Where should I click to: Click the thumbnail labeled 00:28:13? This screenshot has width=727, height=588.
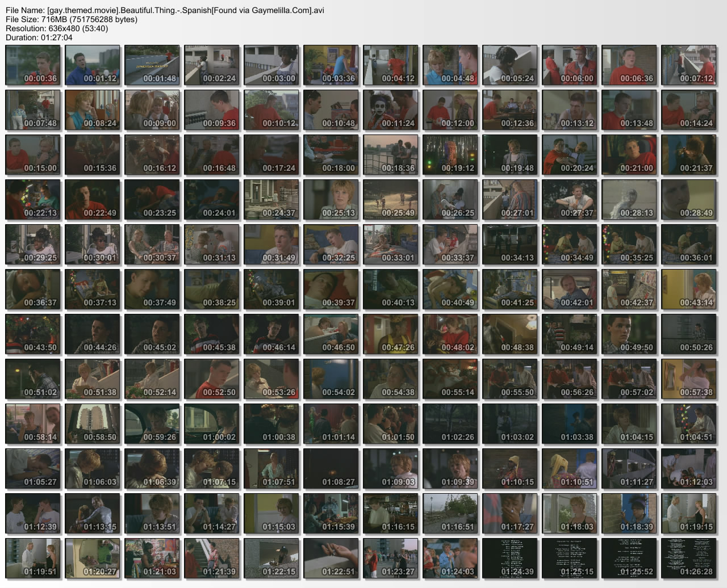629,200
